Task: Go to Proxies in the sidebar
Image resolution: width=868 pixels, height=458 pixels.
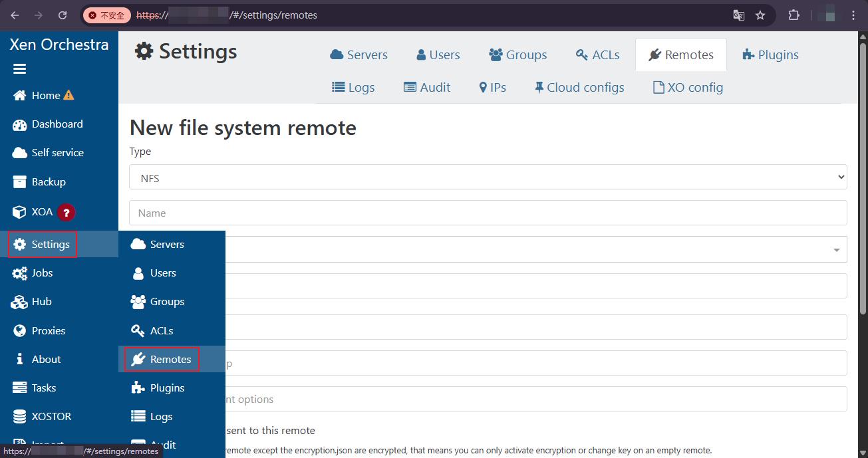Action: [x=39, y=330]
